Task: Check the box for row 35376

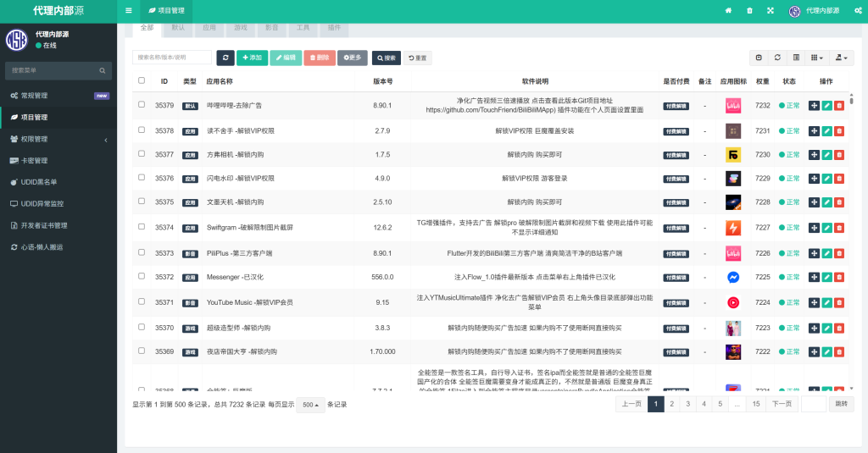Action: click(142, 178)
